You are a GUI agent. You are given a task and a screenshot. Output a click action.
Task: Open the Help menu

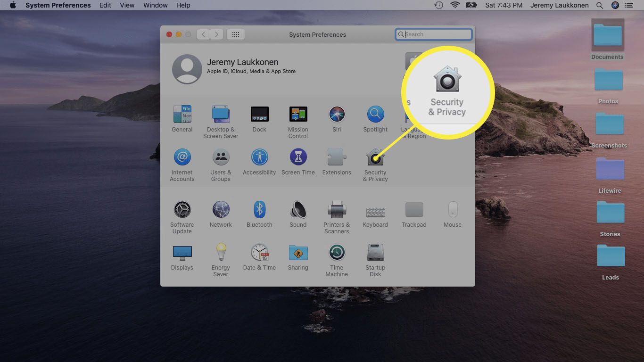pyautogui.click(x=183, y=5)
